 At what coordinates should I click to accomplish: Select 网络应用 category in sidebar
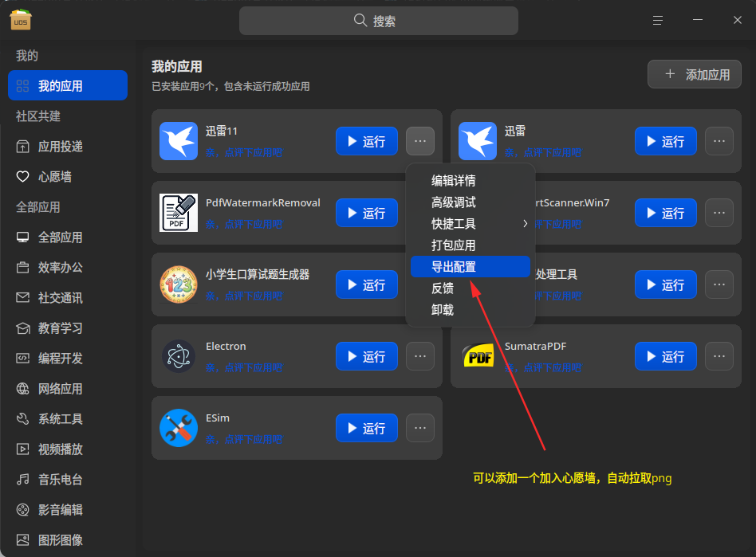(x=68, y=389)
